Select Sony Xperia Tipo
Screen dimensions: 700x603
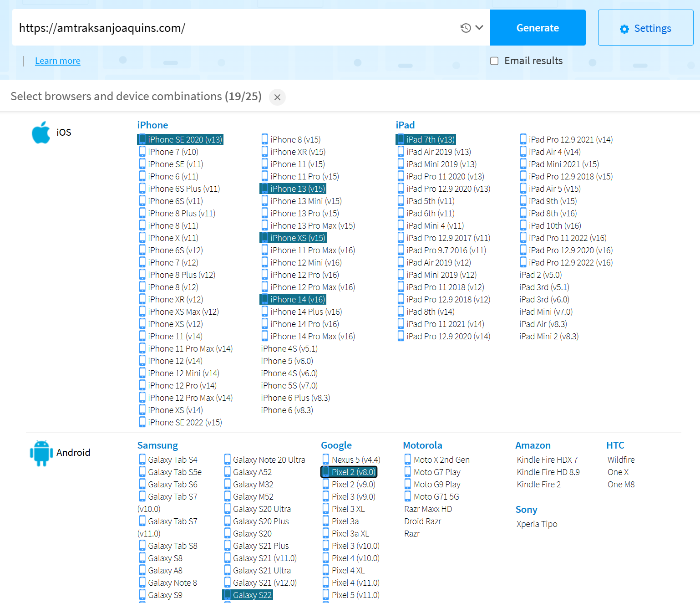[x=537, y=524]
